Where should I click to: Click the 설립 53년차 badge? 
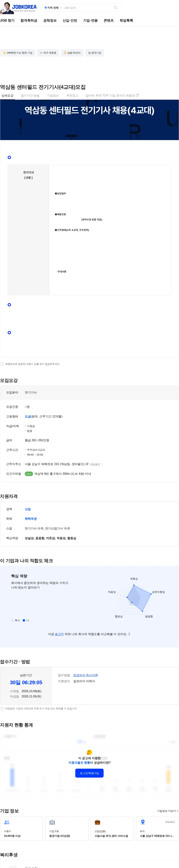tap(72, 53)
